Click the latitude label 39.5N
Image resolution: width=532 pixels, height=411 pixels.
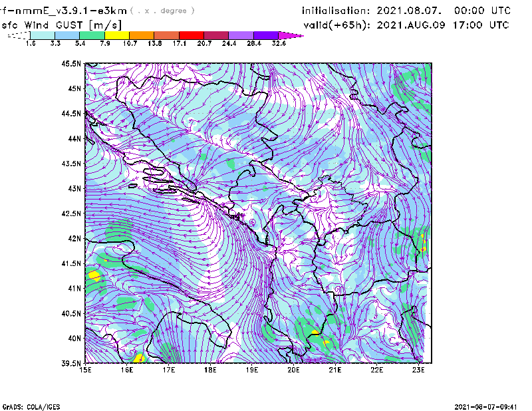pos(71,364)
